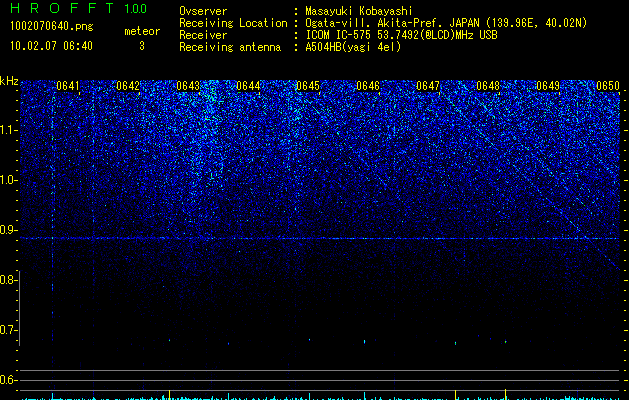Click the 0644 time marker
Image resolution: width=629 pixels, height=400 pixels.
click(x=248, y=86)
